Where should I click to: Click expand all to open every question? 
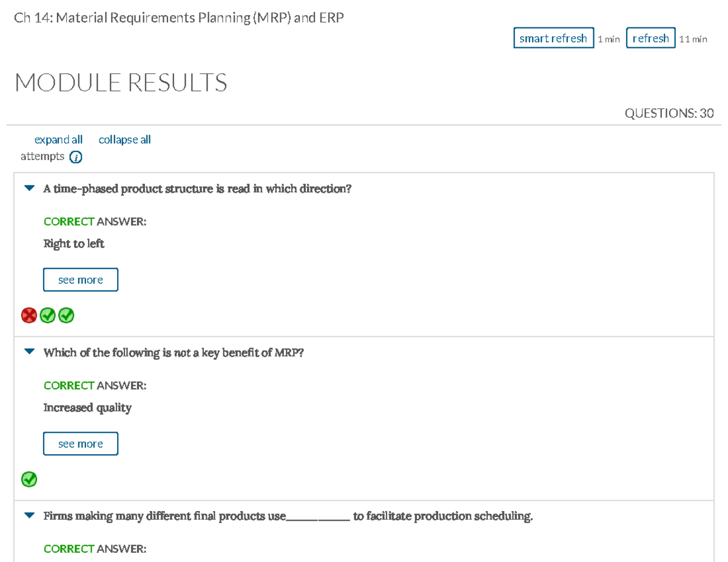tap(58, 139)
